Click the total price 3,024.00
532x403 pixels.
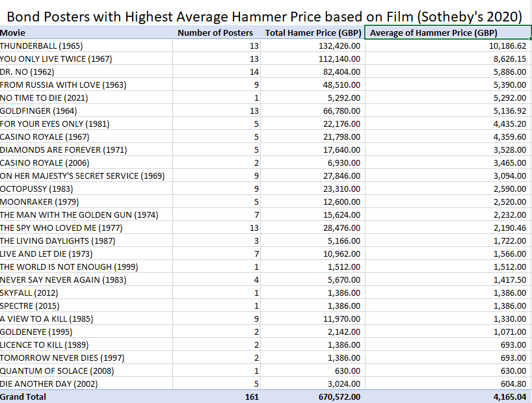pos(343,384)
